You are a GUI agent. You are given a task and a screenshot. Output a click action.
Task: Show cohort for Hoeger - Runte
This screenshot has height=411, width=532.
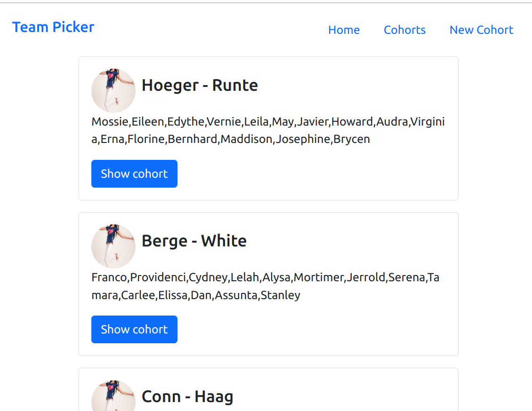click(134, 174)
